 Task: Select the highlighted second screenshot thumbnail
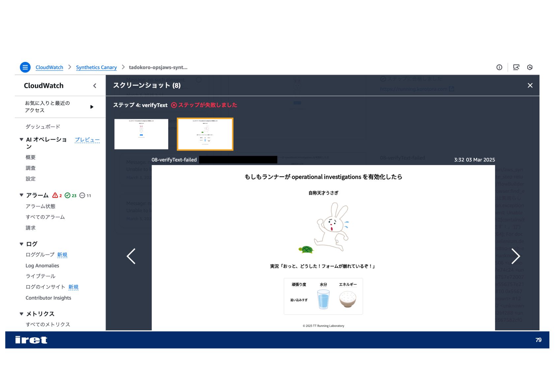pos(205,134)
